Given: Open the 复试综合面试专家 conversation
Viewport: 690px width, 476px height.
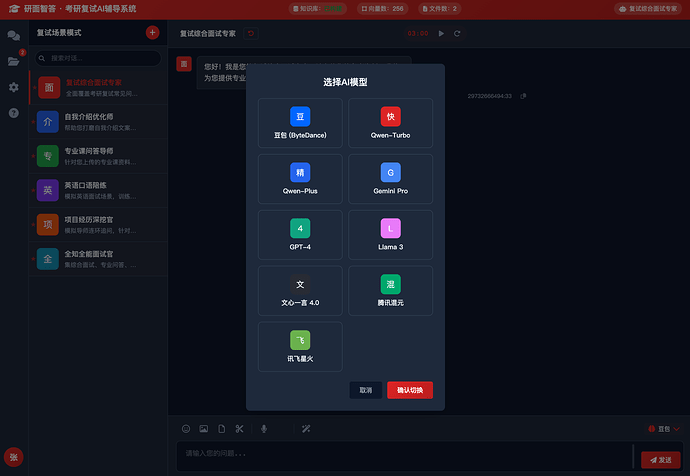Looking at the screenshot, I should click(x=98, y=88).
